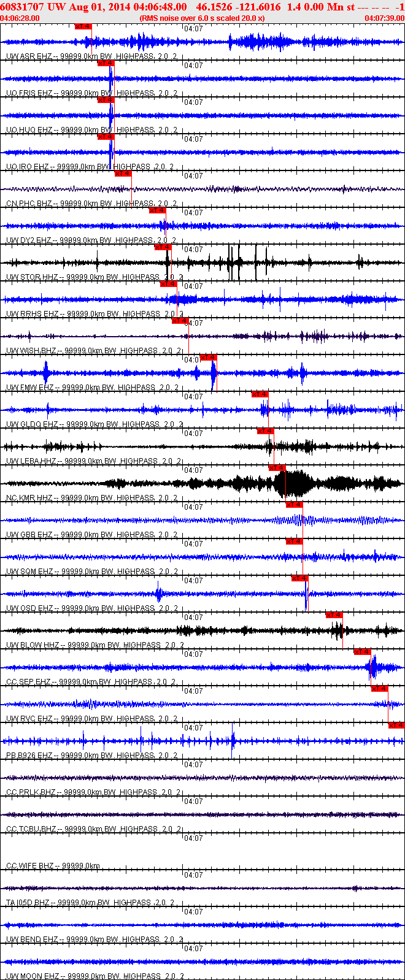The width and height of the screenshot is (405, 980).
Task: Click the pick marker on NC.KMR trace
Action: pos(277,468)
